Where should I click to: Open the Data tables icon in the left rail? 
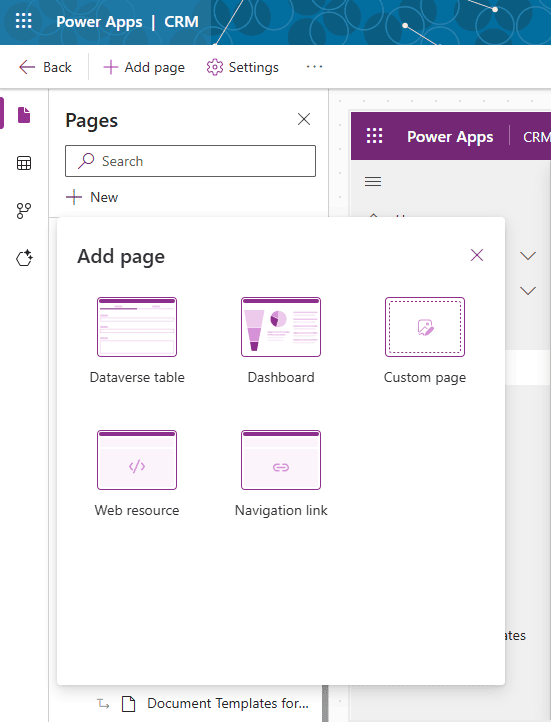[24, 163]
